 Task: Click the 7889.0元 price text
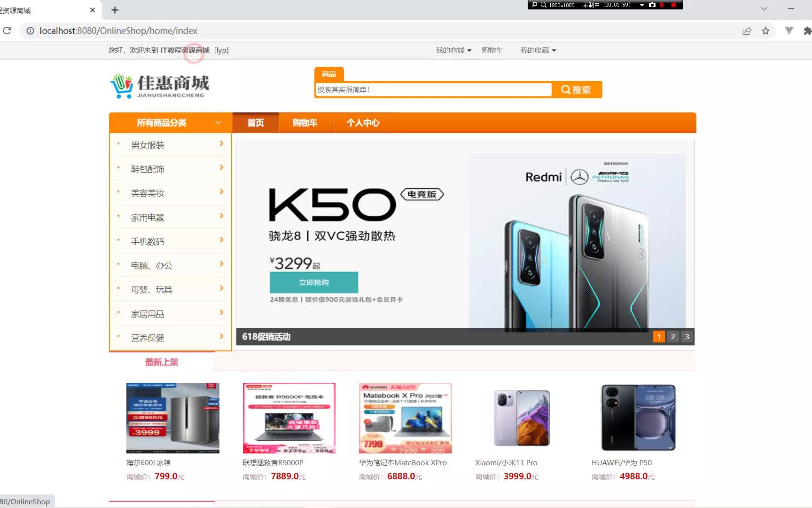tap(288, 476)
